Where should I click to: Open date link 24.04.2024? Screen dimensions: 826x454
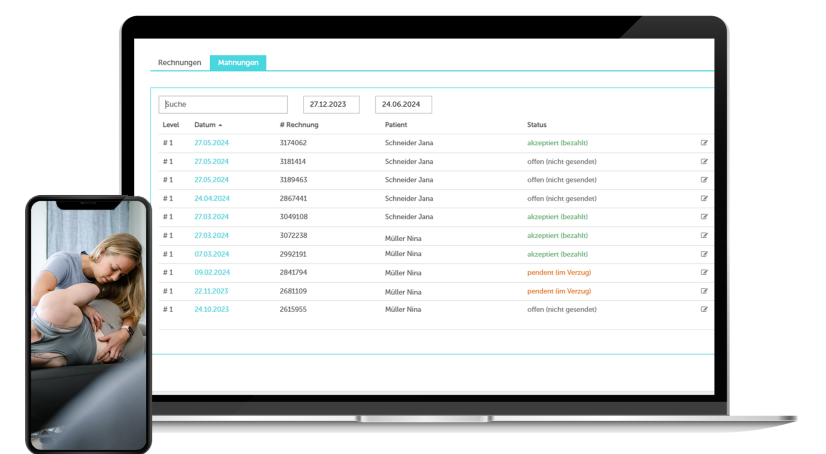pos(211,198)
